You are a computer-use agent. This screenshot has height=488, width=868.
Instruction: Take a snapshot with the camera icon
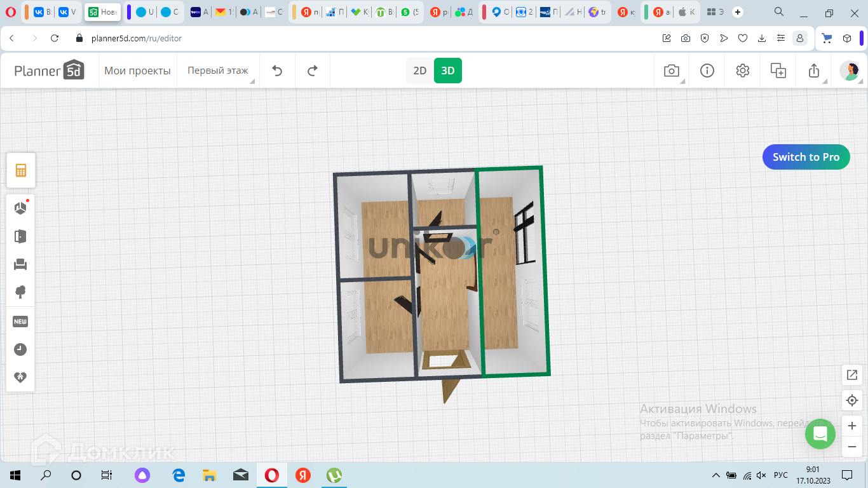pyautogui.click(x=672, y=71)
